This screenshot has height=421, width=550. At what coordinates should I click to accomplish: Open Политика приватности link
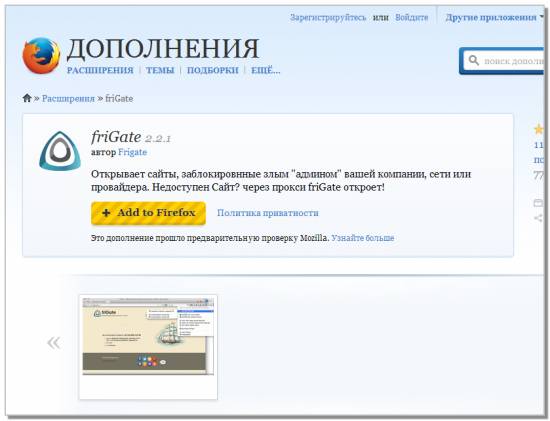point(268,213)
